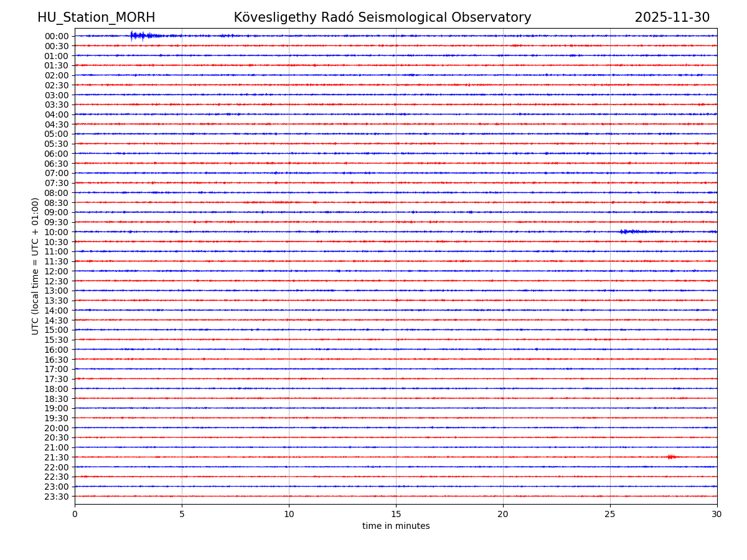Click the 25 minute tick label
747x560 pixels.
click(x=610, y=515)
